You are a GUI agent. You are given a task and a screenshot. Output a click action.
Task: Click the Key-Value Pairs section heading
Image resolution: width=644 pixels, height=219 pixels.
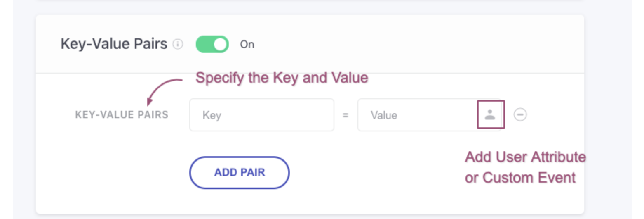tap(114, 44)
